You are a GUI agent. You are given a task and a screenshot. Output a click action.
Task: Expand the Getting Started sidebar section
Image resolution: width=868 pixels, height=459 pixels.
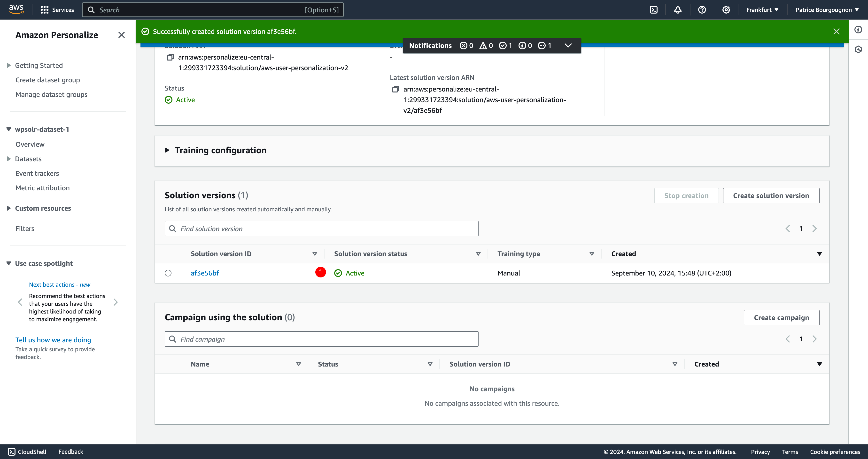coord(9,65)
